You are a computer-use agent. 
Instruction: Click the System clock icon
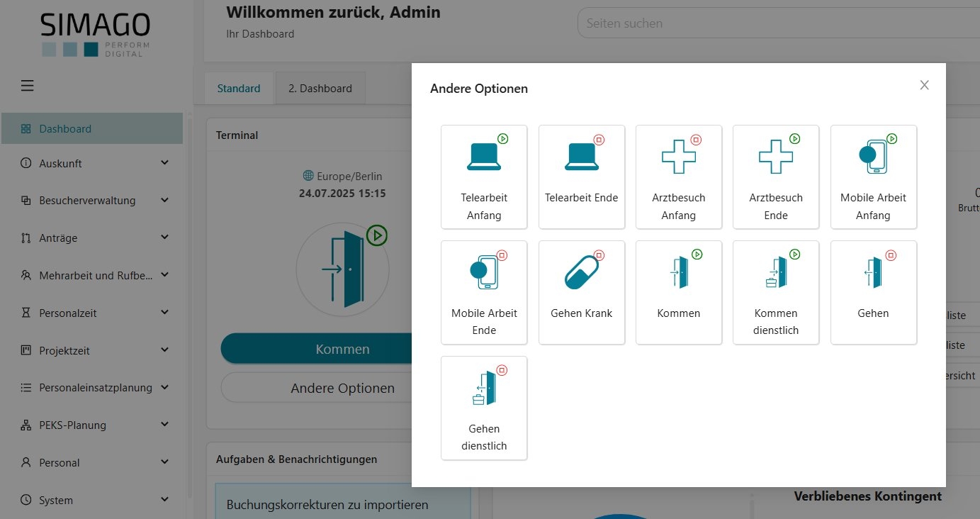pos(26,500)
